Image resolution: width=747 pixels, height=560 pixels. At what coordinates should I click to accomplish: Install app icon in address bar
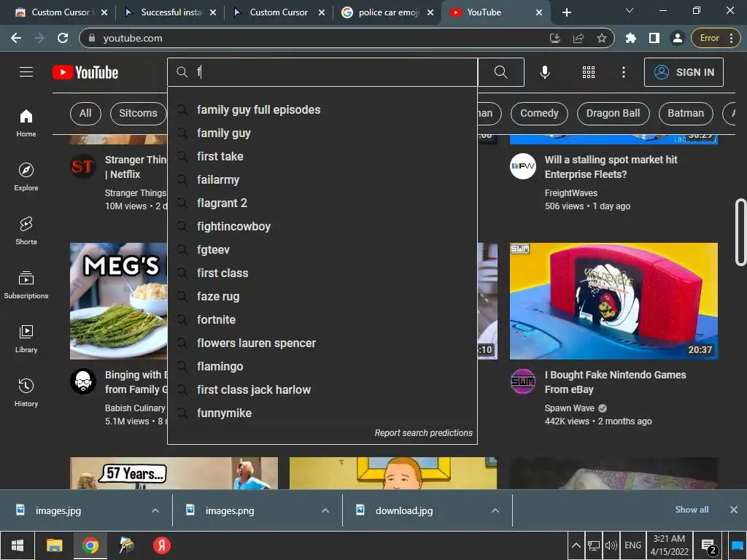tap(555, 38)
